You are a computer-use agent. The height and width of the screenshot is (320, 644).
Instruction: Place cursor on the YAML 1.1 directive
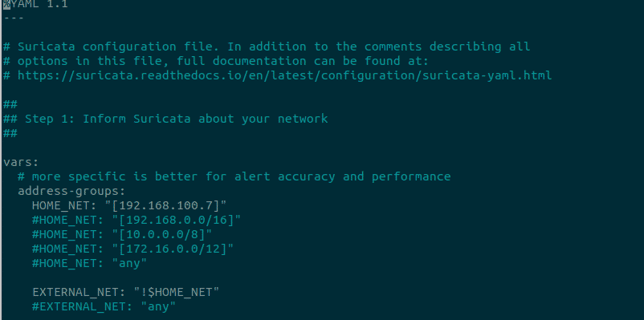click(35, 5)
